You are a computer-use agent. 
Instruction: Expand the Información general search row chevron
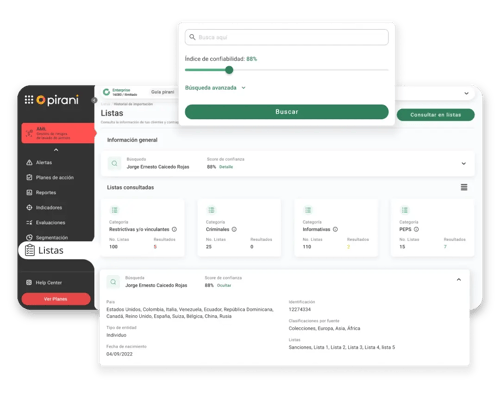(x=464, y=163)
